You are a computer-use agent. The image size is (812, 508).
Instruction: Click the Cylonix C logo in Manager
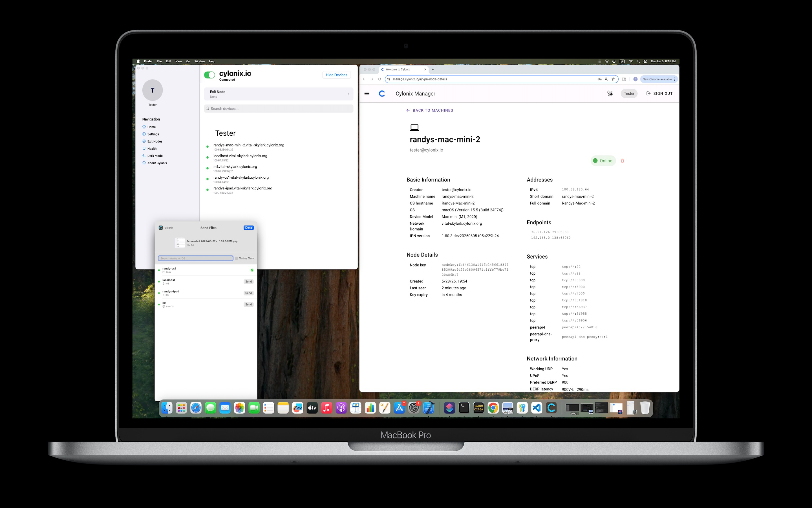pyautogui.click(x=382, y=94)
